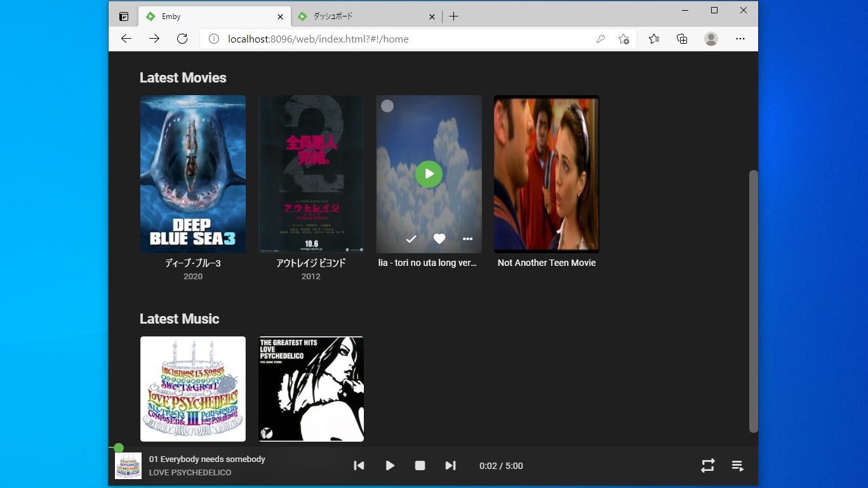This screenshot has height=488, width=868.
Task: Click the 2012 year under アウトレイジ ビヨンド
Action: (x=311, y=277)
